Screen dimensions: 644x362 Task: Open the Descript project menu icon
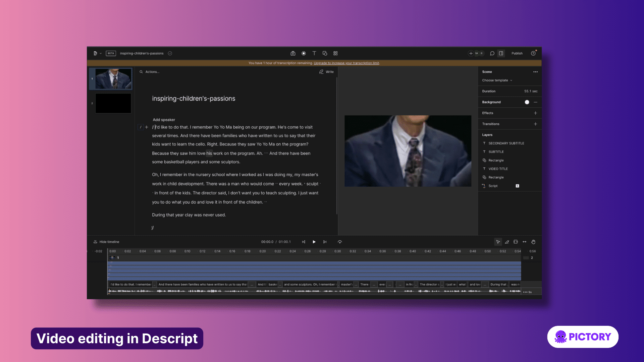pos(95,53)
